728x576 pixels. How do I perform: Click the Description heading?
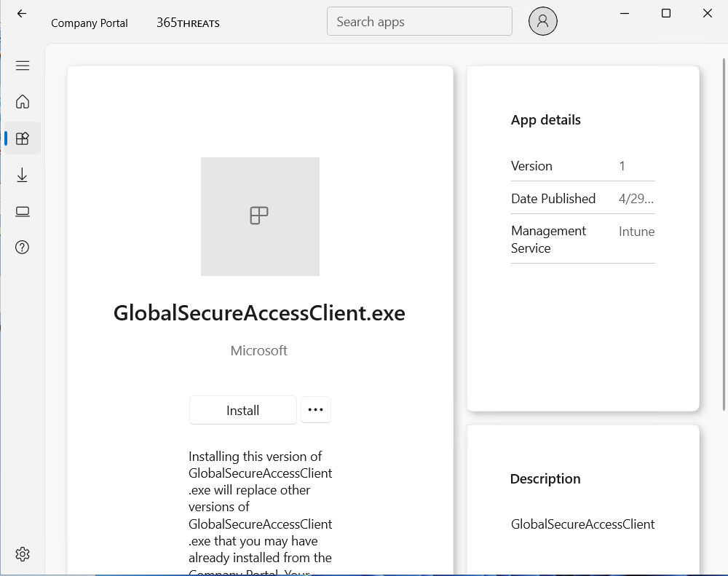coord(545,479)
